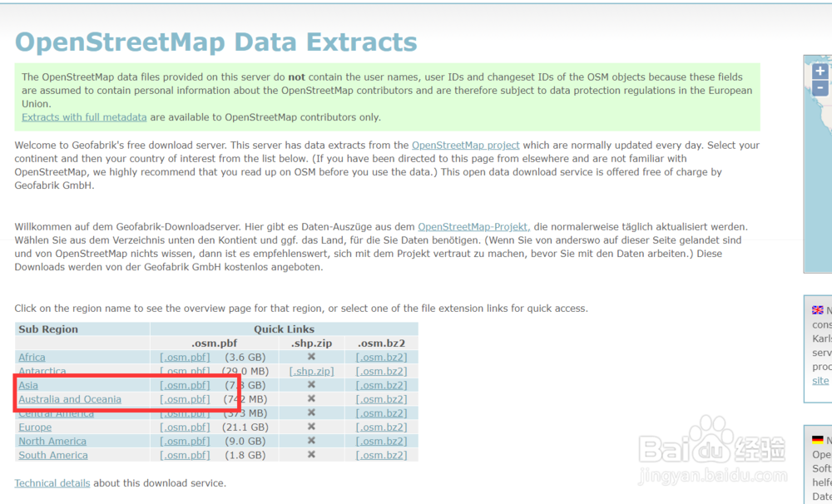Click the German flag icon in sidebar
Image resolution: width=832 pixels, height=504 pixels.
[818, 440]
